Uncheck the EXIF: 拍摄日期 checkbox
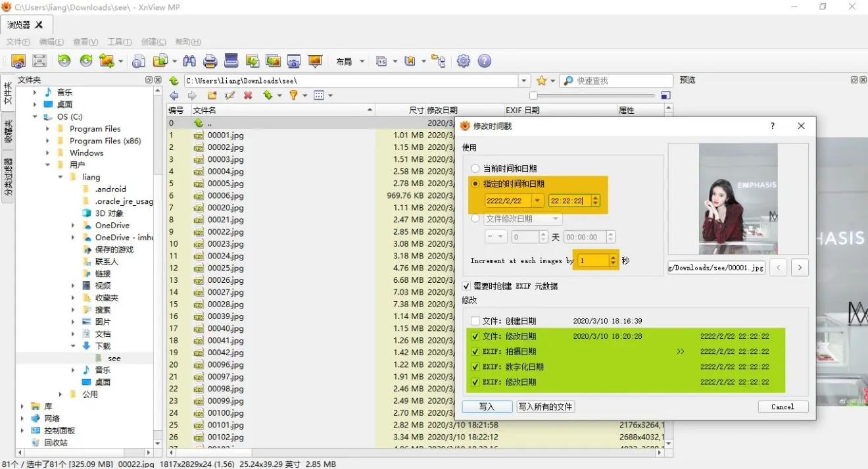The image size is (868, 469). (475, 351)
